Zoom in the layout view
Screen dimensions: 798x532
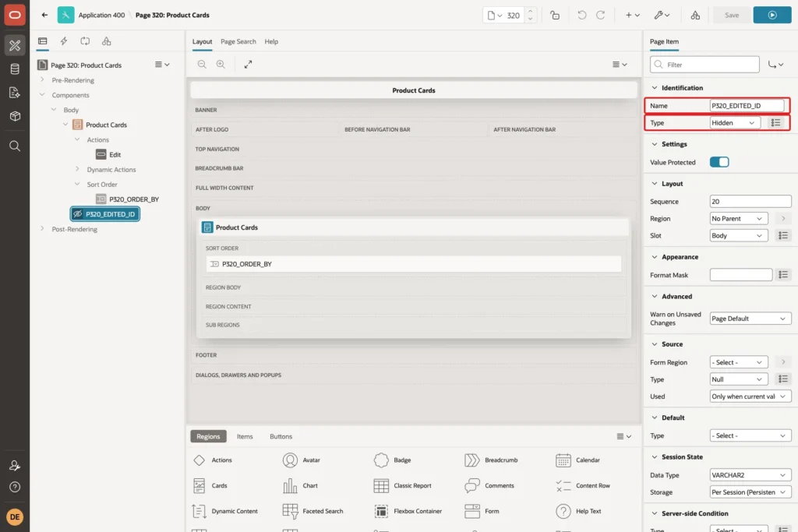tap(221, 64)
